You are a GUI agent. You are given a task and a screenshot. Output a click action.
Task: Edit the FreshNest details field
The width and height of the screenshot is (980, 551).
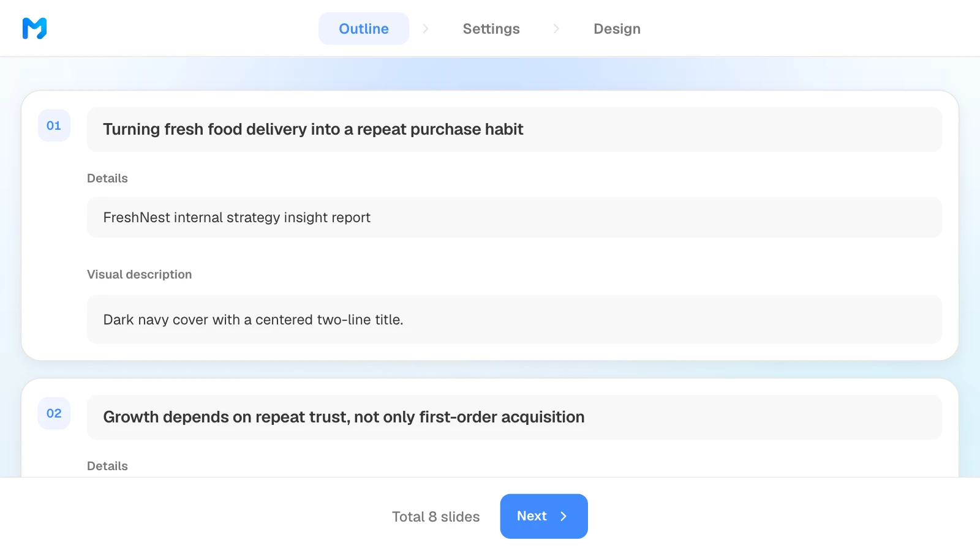514,217
